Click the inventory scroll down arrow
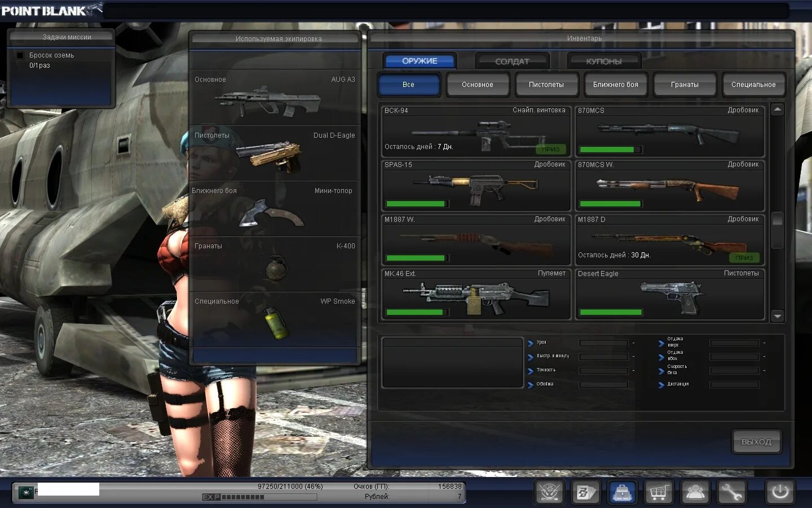The height and width of the screenshot is (508, 812). [777, 316]
